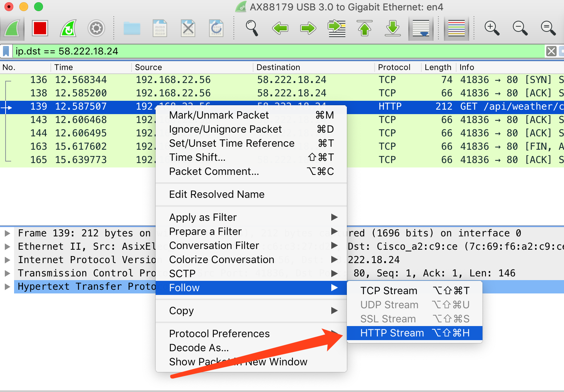Sort by the Source column header
The width and height of the screenshot is (564, 392).
tap(192, 67)
